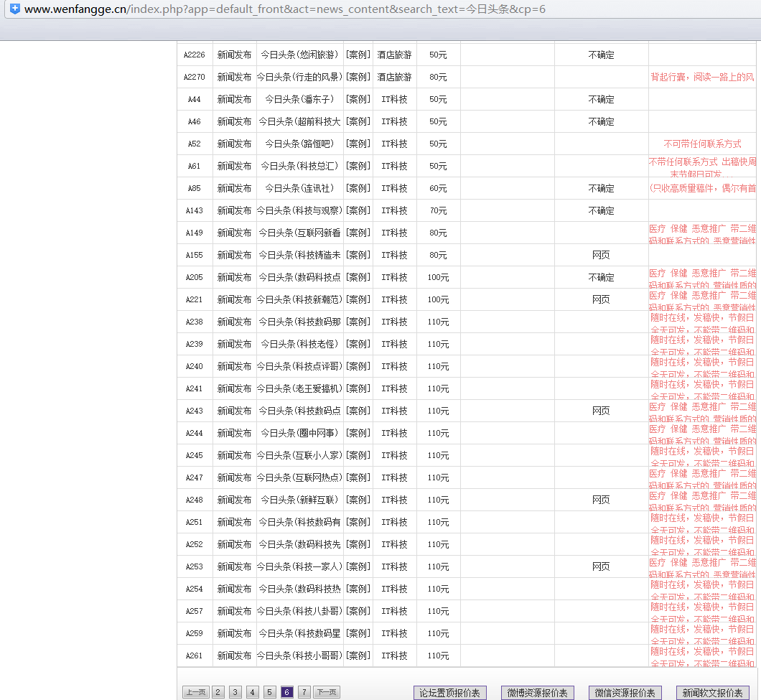
Task: Go to next page with 下一页
Action: point(327,692)
